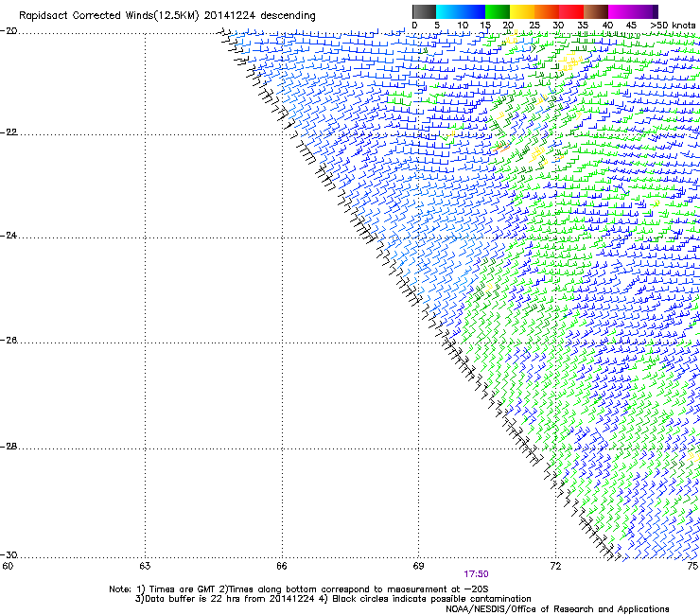Click the legend label '10'
The height and width of the screenshot is (615, 700).
pyautogui.click(x=463, y=26)
